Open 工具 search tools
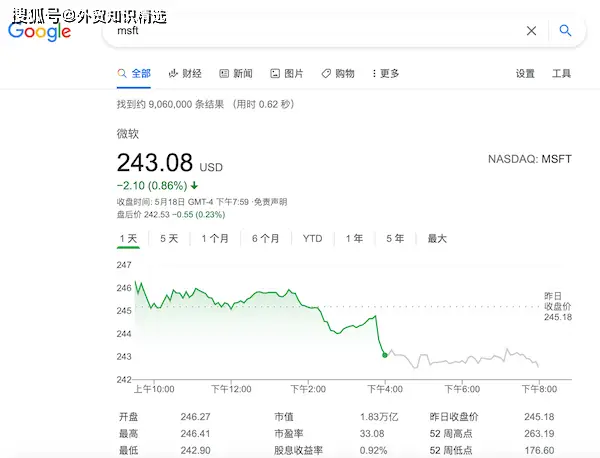 (x=561, y=73)
